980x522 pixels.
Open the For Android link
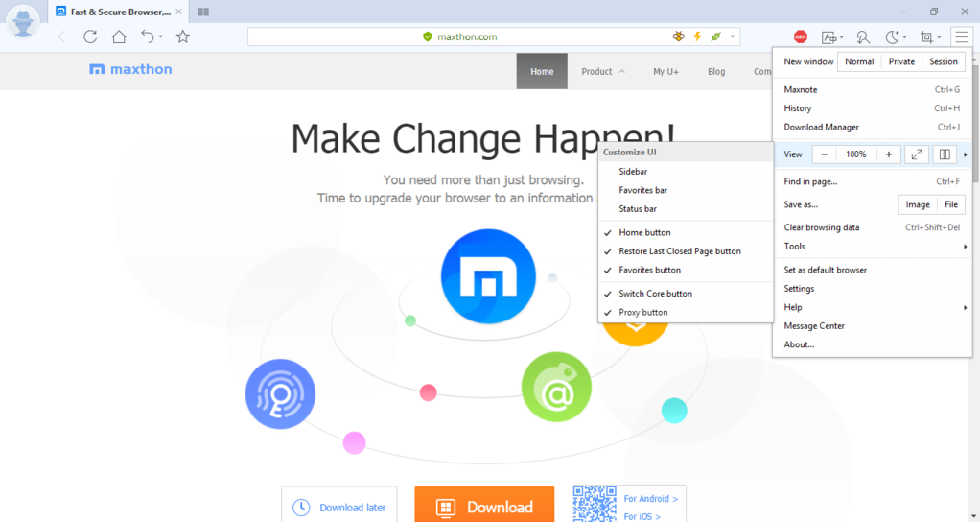pos(651,499)
